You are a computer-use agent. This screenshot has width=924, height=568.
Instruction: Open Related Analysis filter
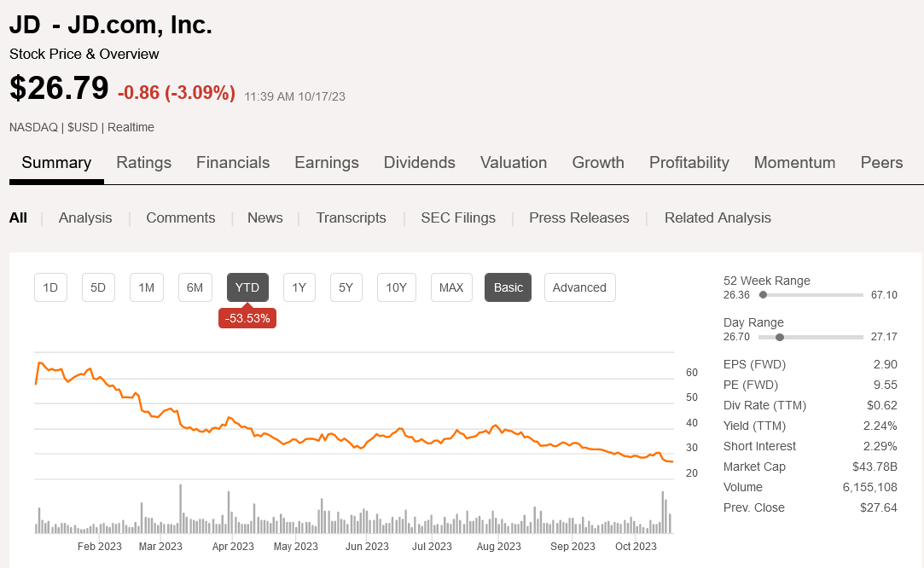tap(718, 218)
